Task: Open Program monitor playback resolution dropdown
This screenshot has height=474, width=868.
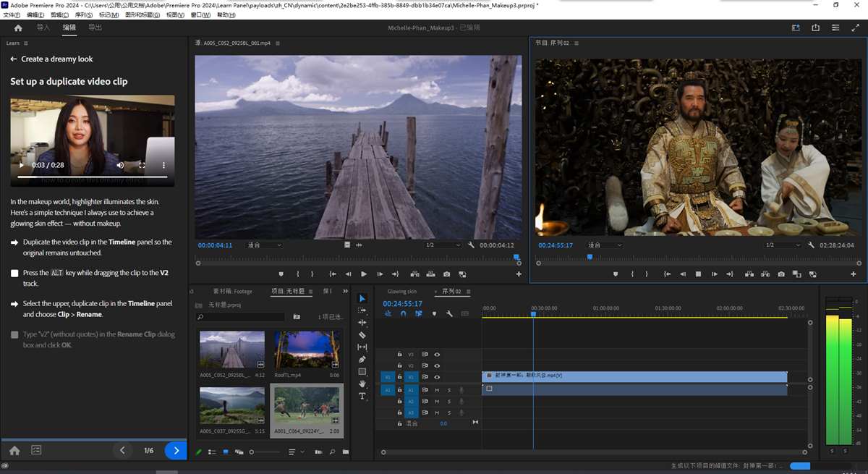Action: (x=783, y=245)
